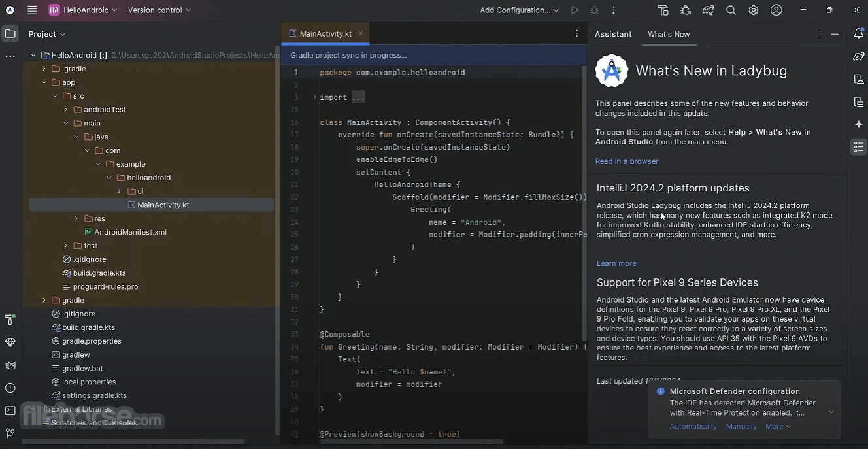Image resolution: width=868 pixels, height=449 pixels.
Task: Click Read in a browser link
Action: 626,161
